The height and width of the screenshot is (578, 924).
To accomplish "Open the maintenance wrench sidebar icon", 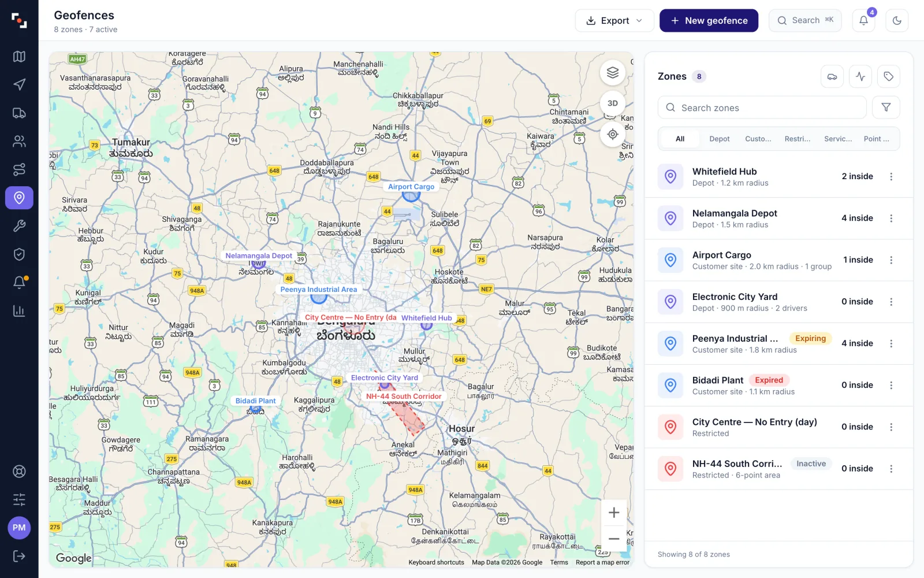I will click(19, 226).
